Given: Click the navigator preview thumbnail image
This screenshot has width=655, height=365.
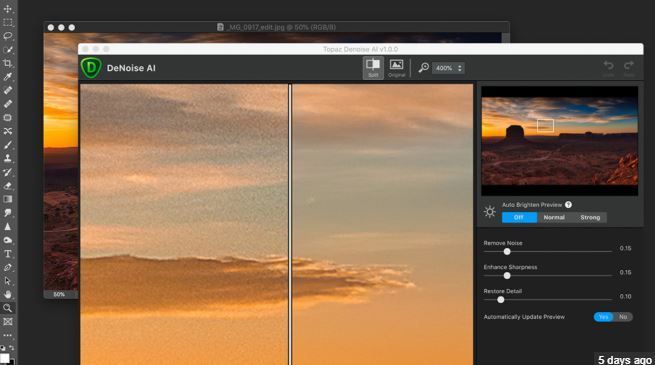Looking at the screenshot, I should tap(560, 141).
